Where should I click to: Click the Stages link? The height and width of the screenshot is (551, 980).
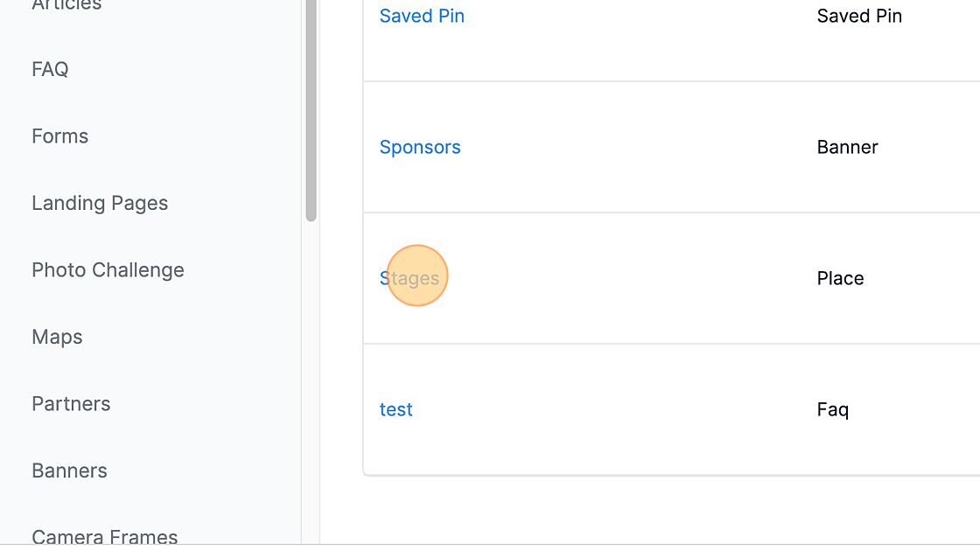409,278
